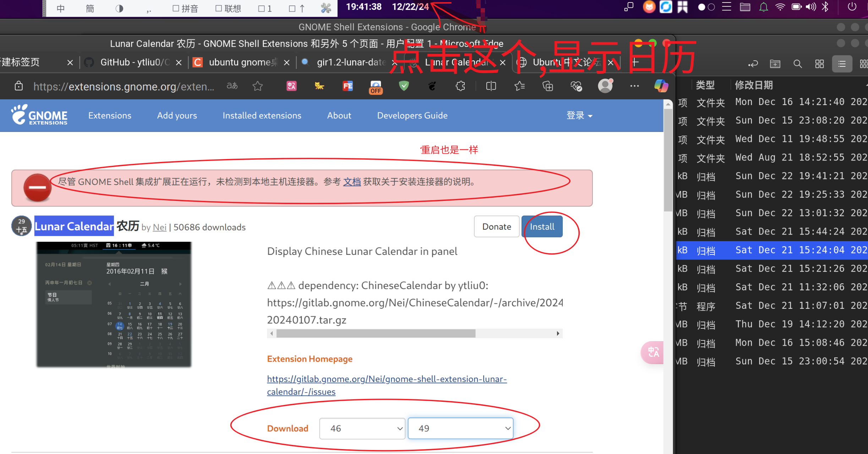
Task: View site info via lock icon
Action: pos(19,86)
